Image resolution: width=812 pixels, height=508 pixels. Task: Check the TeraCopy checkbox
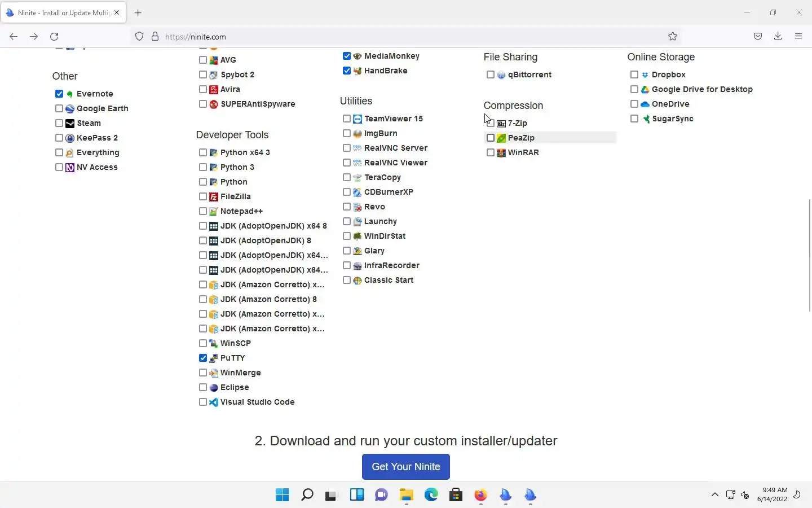click(347, 177)
